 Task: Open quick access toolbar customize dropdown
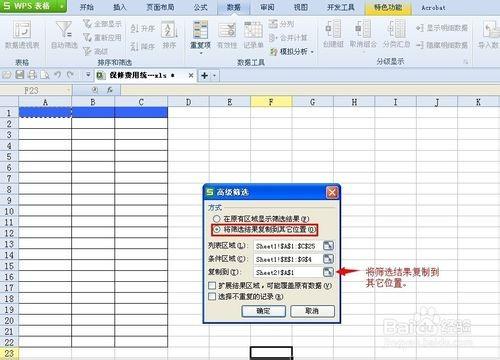click(x=88, y=75)
